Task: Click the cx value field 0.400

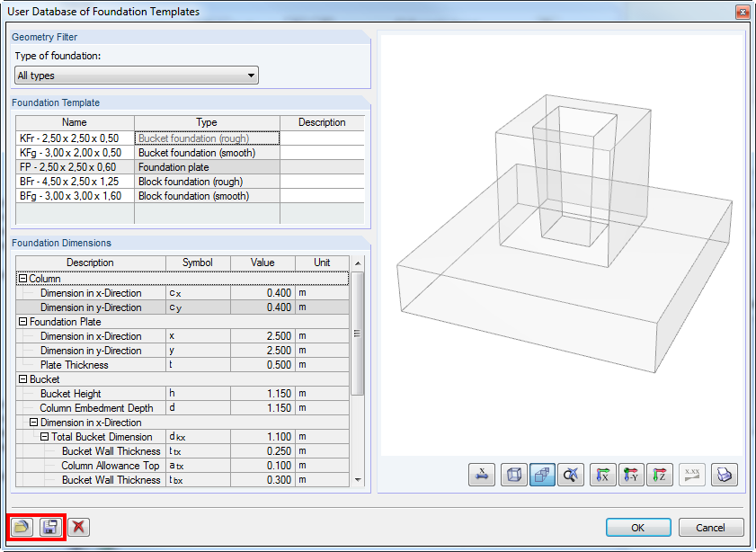Action: (262, 293)
